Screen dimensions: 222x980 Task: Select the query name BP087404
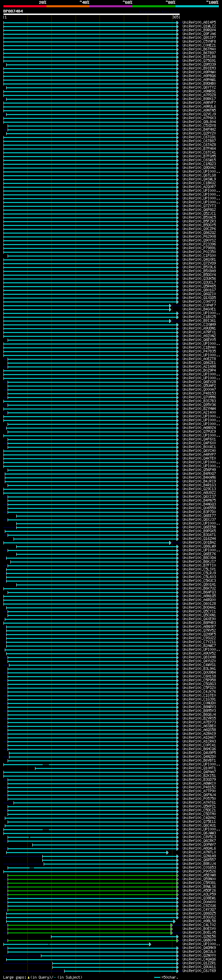point(13,11)
